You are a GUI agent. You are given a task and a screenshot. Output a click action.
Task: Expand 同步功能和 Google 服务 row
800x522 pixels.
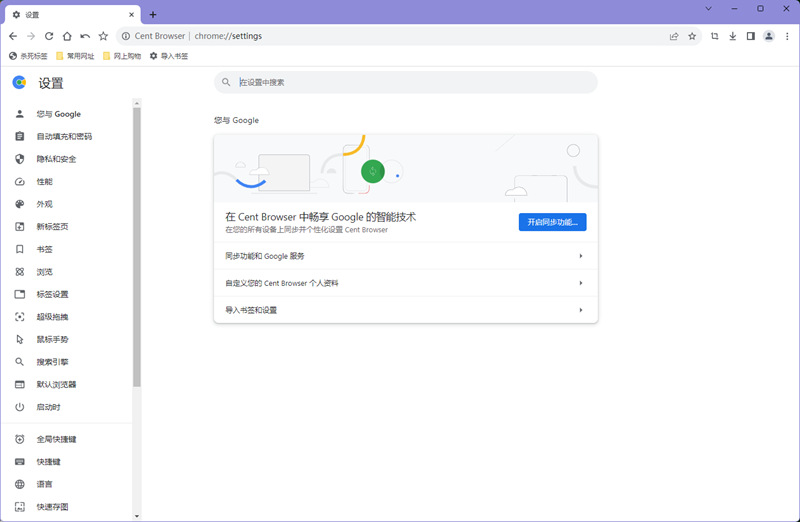click(405, 256)
